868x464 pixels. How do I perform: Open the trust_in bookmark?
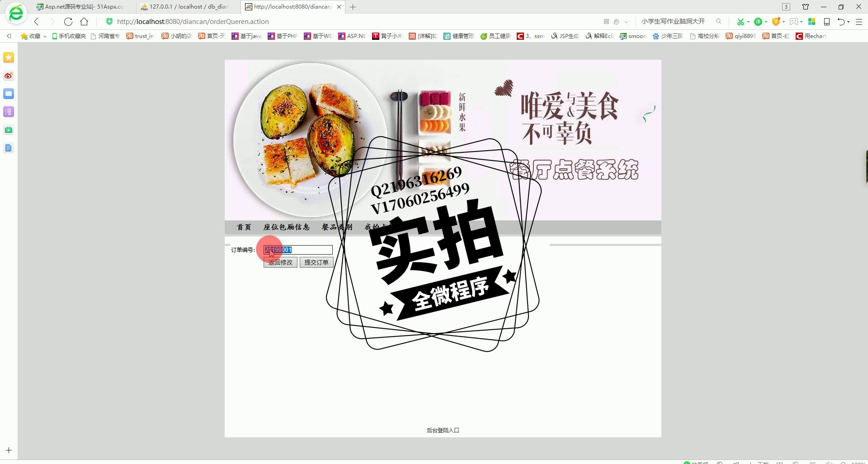click(140, 36)
